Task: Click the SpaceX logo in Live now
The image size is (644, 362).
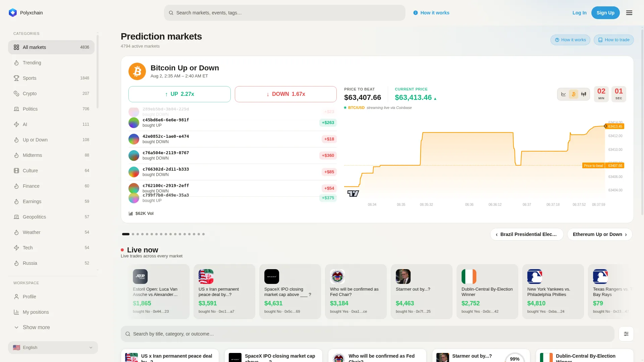Action: tap(272, 277)
